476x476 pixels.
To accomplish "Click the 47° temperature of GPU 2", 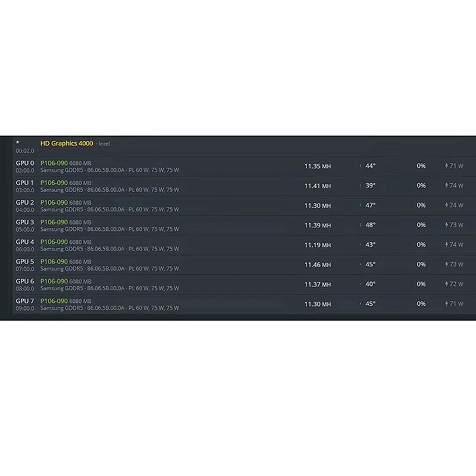I will 370,205.
